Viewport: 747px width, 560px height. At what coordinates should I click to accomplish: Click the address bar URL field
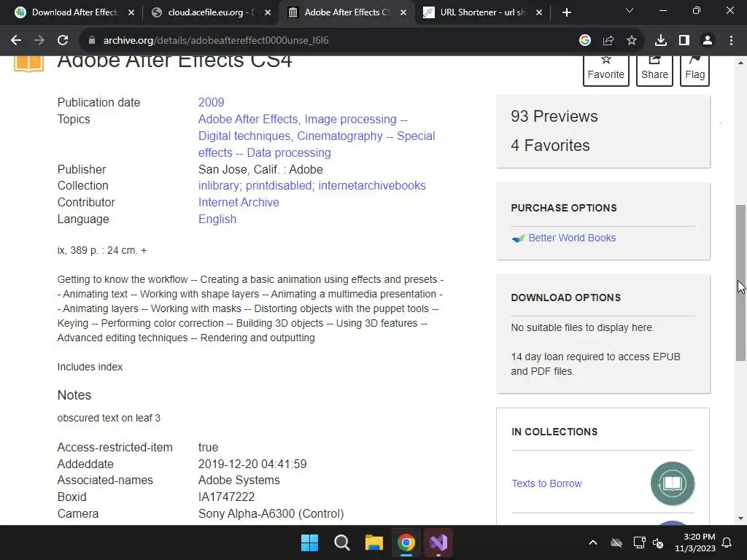coord(329,41)
